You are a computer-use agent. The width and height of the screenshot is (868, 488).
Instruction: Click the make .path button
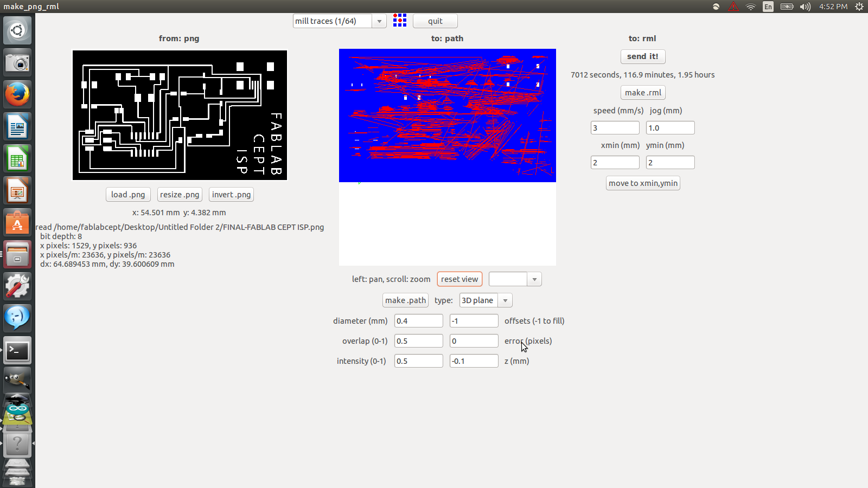tap(405, 300)
